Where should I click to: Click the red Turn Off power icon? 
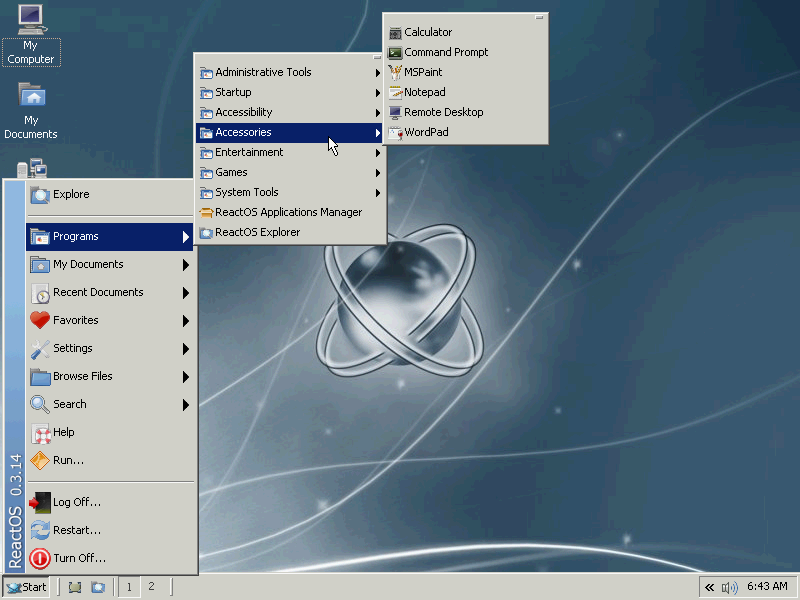pos(40,559)
